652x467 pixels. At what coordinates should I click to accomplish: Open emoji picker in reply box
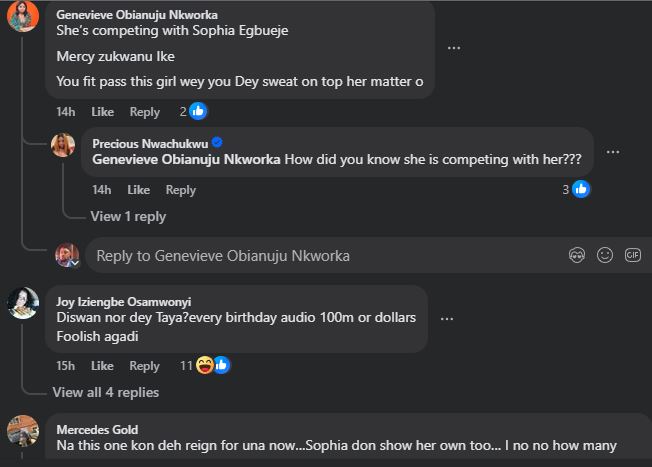coord(605,255)
